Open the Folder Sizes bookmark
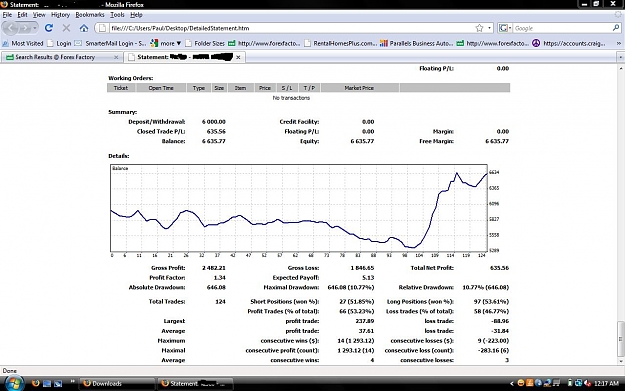The width and height of the screenshot is (625, 391). [205, 43]
